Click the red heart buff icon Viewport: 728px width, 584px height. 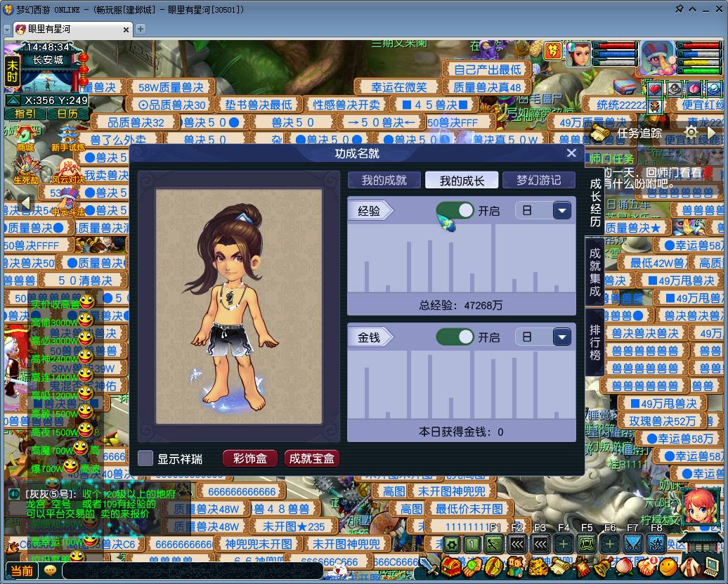tap(655, 89)
